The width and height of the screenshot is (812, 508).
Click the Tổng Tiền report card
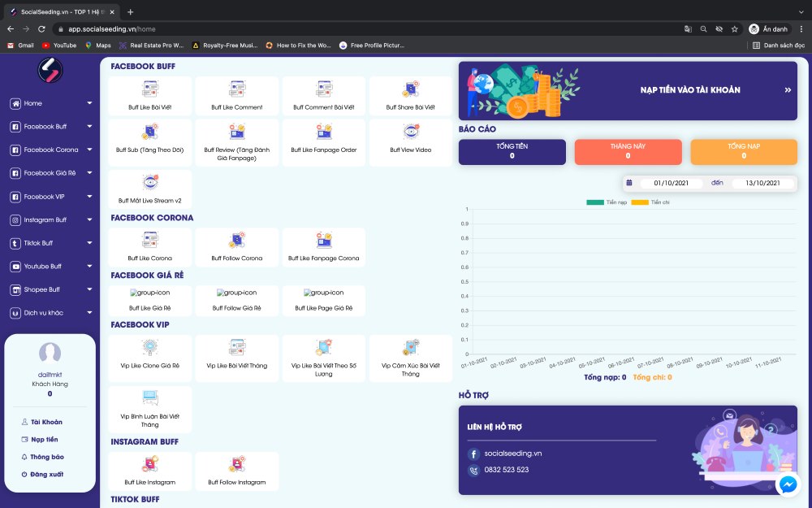(512, 151)
